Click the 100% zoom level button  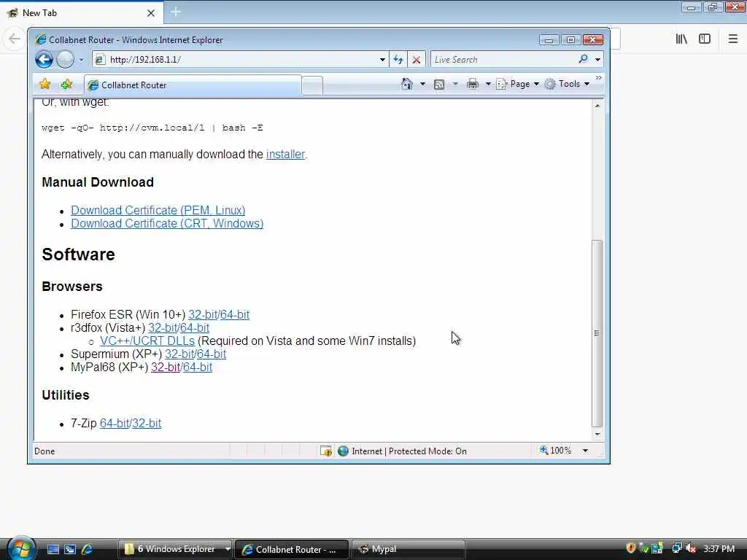[556, 451]
